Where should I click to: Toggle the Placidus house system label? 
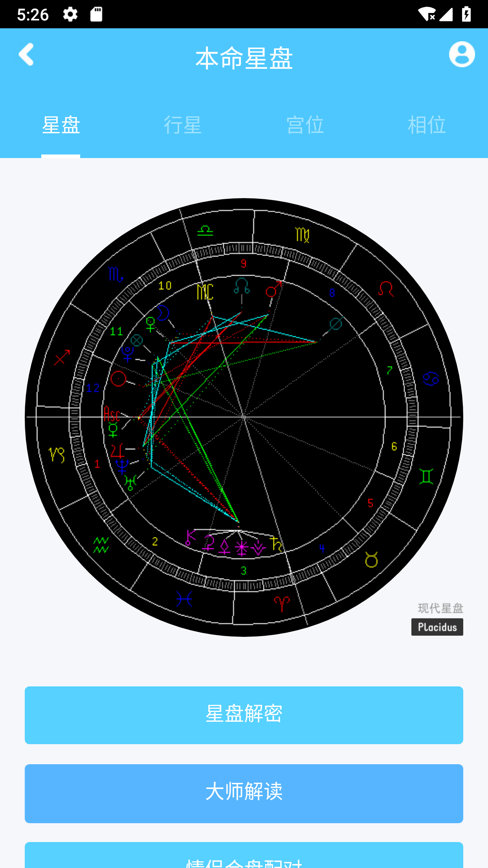tap(437, 627)
